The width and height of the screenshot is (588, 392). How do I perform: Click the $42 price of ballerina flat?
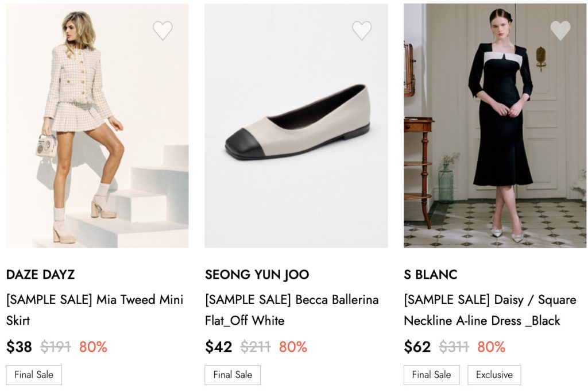(218, 347)
